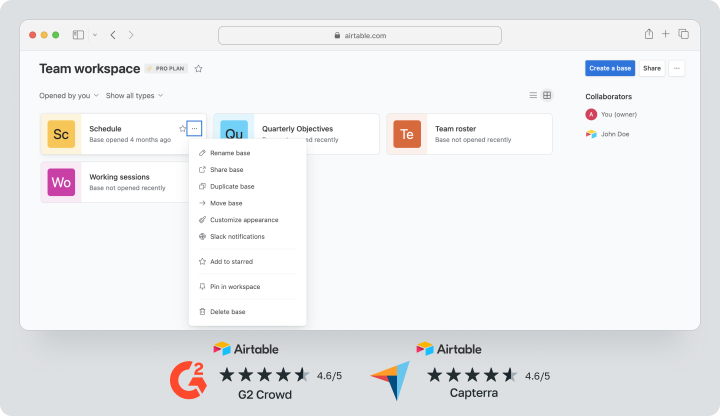Expand the Opened by you filter
Screen dimensions: 720x416
click(x=69, y=96)
